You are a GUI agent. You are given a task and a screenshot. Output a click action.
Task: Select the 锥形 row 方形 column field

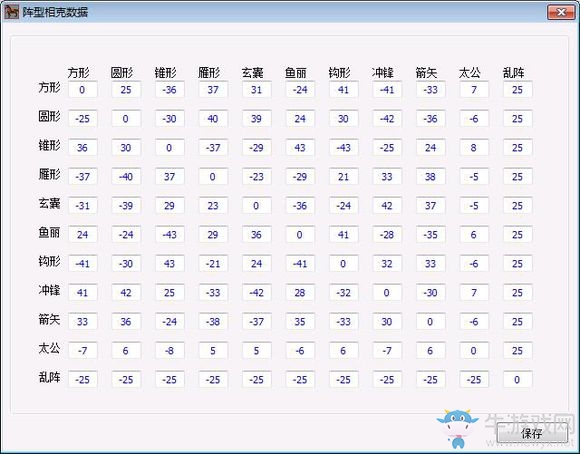82,148
